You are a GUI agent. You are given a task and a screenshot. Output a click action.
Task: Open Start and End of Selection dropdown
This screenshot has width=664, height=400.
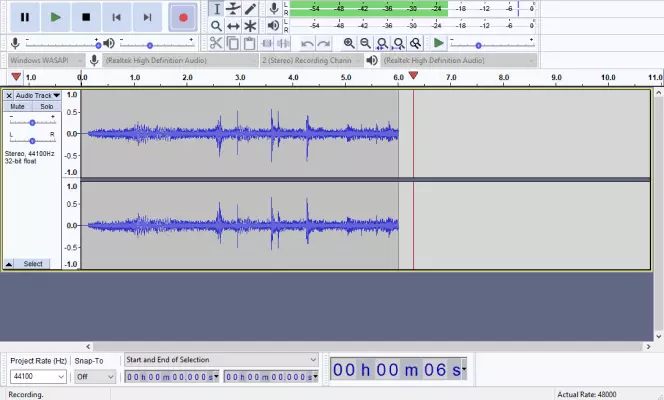221,360
